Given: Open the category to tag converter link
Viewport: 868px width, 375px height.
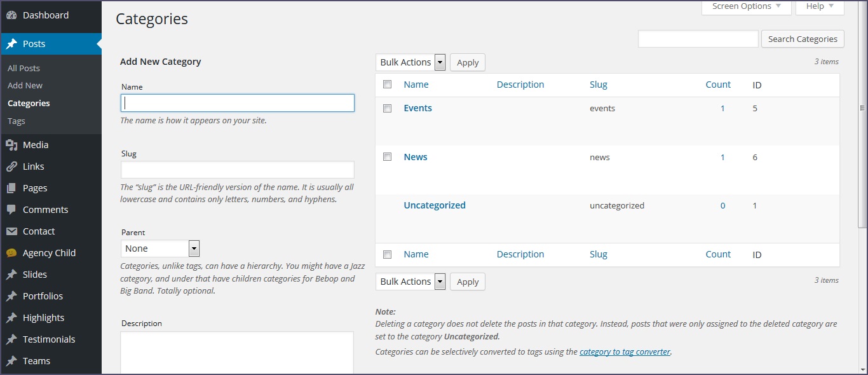Looking at the screenshot, I should [625, 351].
